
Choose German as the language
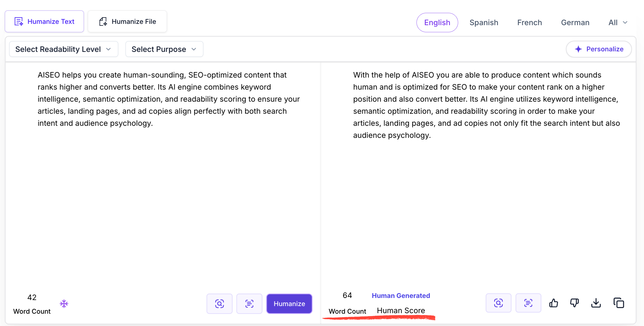tap(575, 23)
